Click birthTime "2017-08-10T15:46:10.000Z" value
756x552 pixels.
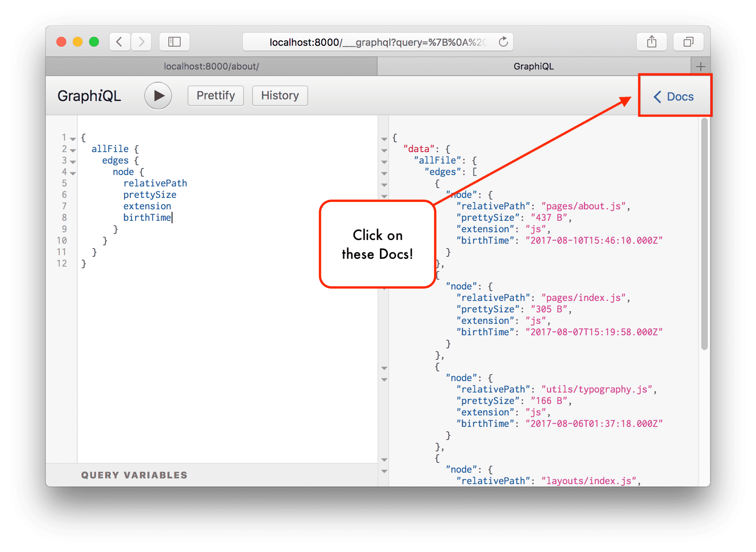(x=594, y=240)
